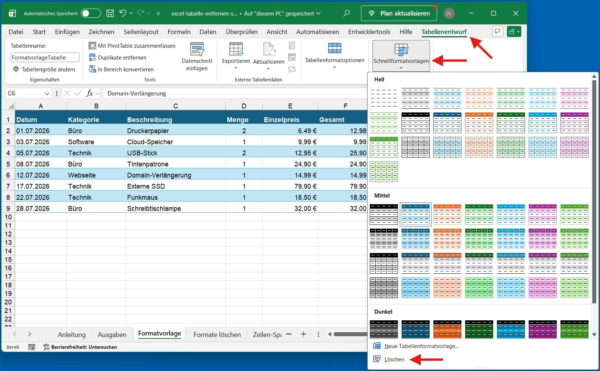
Task: Click the next sheet navigation arrow
Action: coord(29,334)
